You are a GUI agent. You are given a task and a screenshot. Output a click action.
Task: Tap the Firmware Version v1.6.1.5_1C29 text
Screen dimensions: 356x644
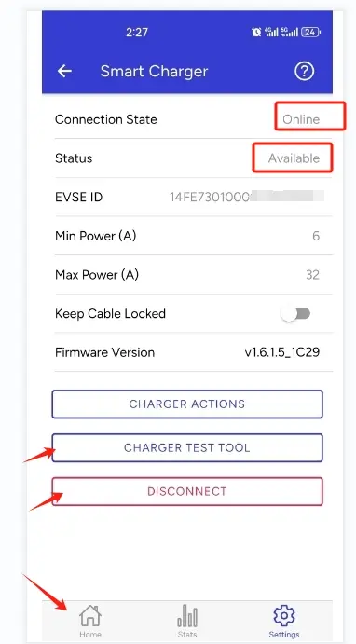coord(282,352)
